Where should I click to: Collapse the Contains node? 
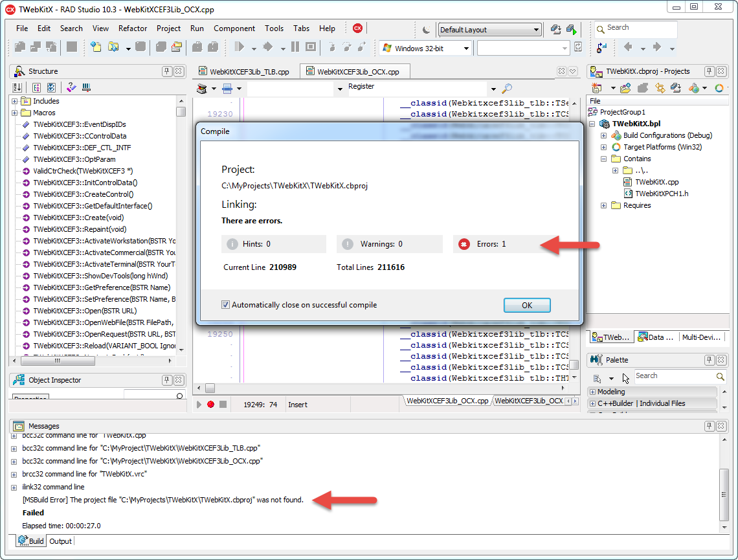point(603,159)
